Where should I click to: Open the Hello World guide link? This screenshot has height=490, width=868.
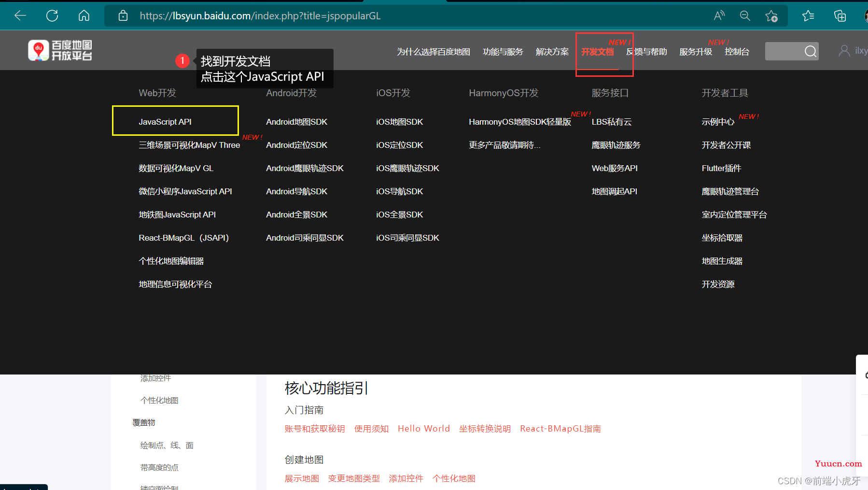[x=423, y=429]
